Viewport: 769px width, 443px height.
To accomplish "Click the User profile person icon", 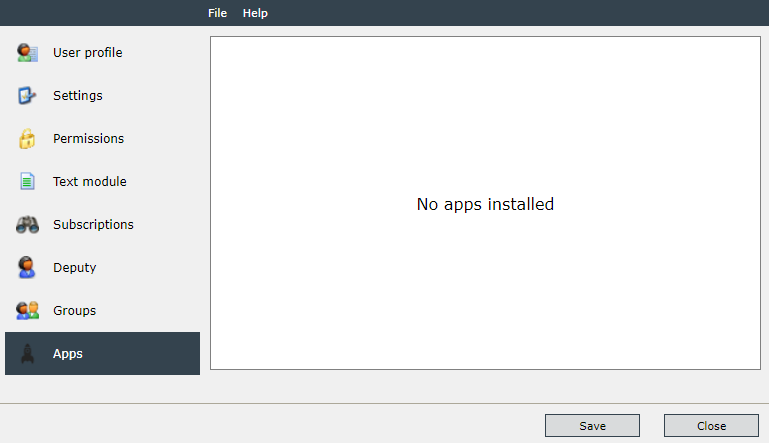I will 27,52.
